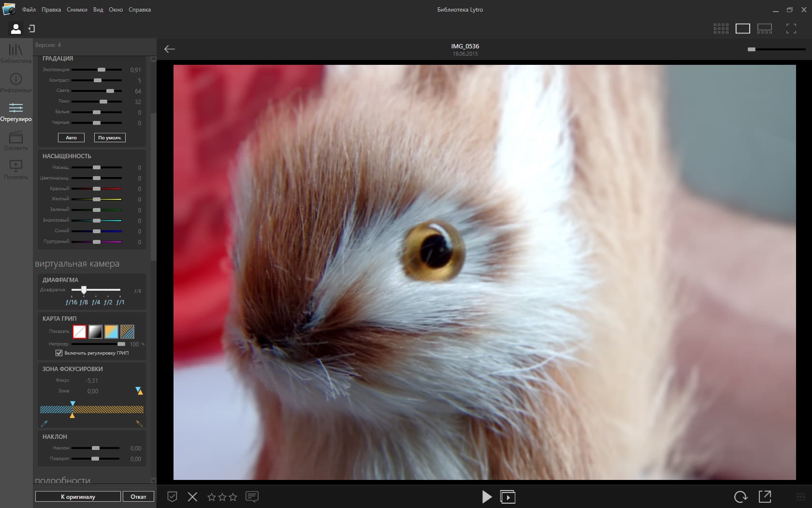Click the blue focus range marker
Viewport: 812px width, 508px height.
pos(72,403)
